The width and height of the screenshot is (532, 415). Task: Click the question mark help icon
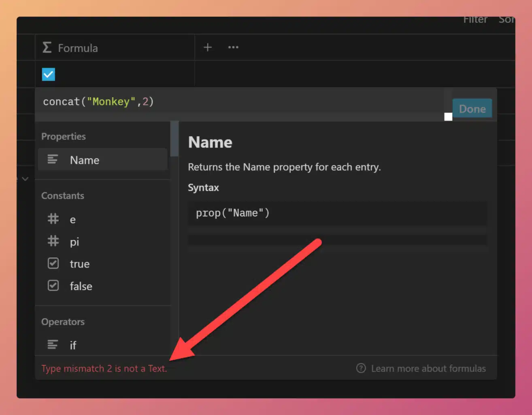click(361, 368)
